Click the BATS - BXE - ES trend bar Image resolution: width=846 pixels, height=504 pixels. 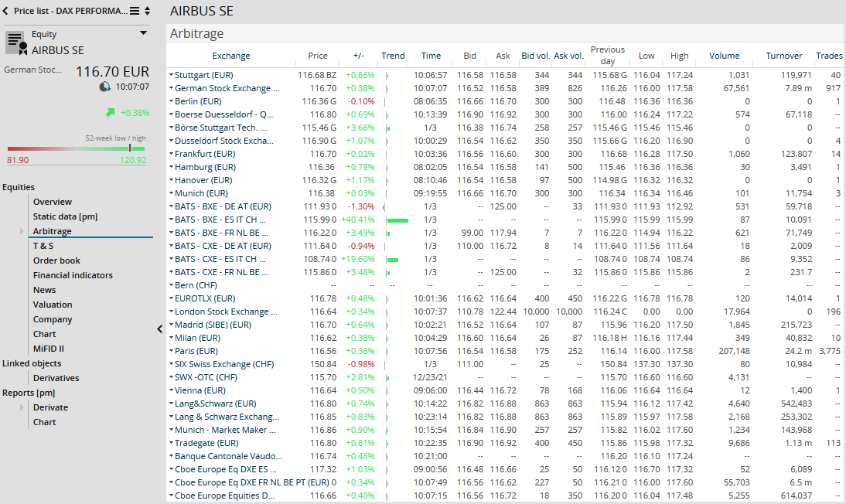(397, 220)
